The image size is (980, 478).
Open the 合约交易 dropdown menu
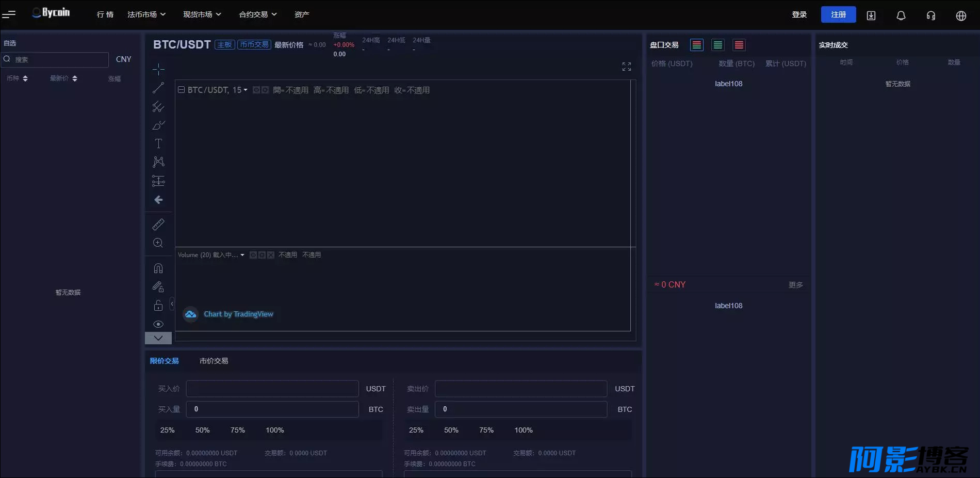pos(258,14)
